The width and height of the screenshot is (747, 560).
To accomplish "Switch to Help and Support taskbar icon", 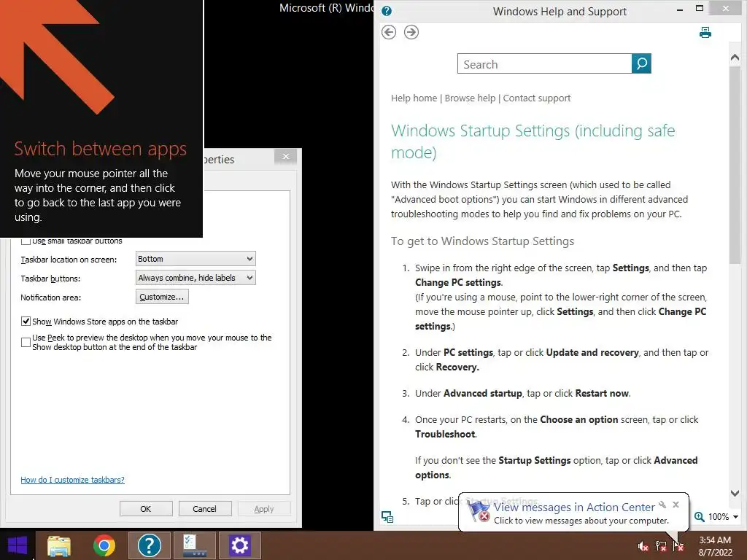I will point(149,545).
